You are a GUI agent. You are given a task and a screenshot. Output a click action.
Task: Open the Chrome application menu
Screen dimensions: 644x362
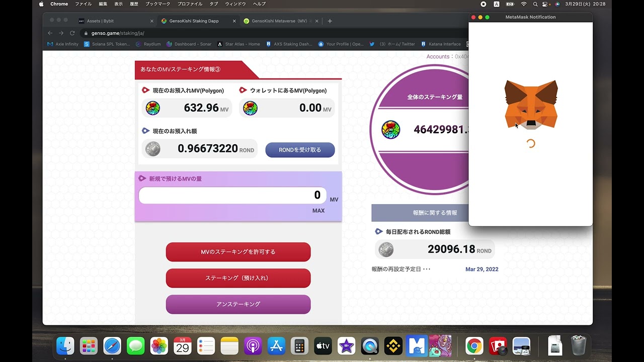(59, 4)
